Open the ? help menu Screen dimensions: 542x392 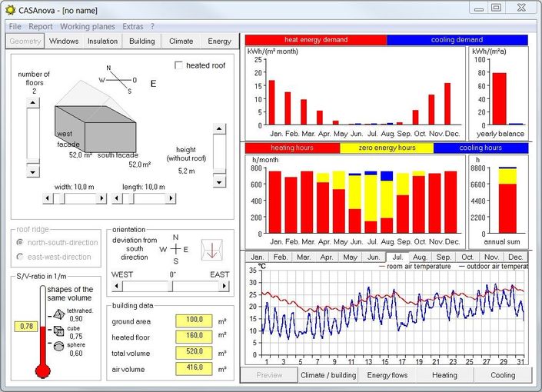[152, 26]
